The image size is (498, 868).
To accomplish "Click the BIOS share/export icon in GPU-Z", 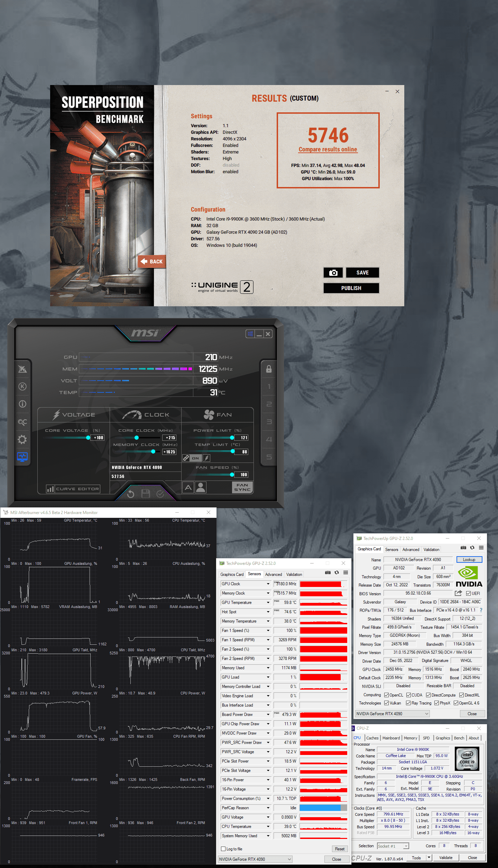I will [458, 593].
